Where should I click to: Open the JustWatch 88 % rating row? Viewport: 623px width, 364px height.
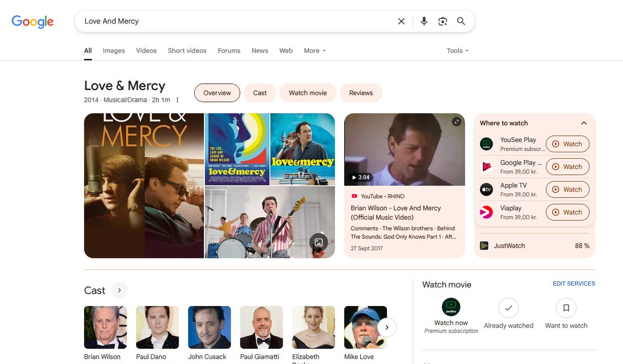pyautogui.click(x=534, y=246)
